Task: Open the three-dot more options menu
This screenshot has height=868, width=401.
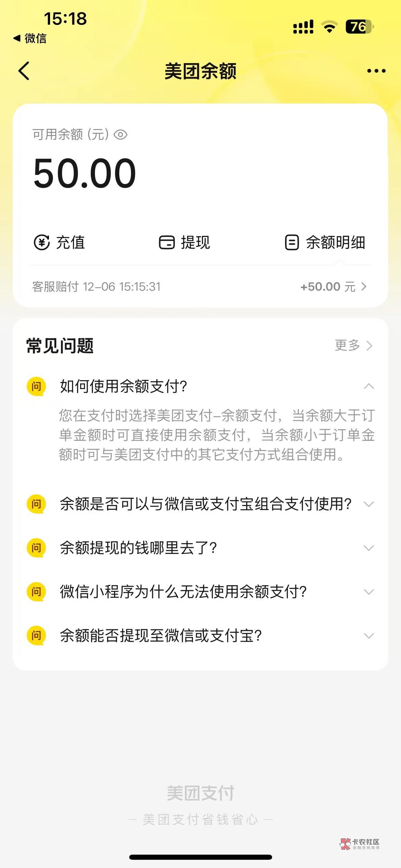Action: point(376,71)
